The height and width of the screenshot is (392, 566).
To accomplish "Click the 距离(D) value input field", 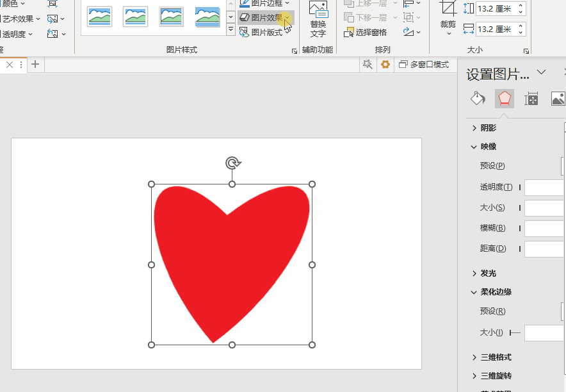I will tap(545, 249).
